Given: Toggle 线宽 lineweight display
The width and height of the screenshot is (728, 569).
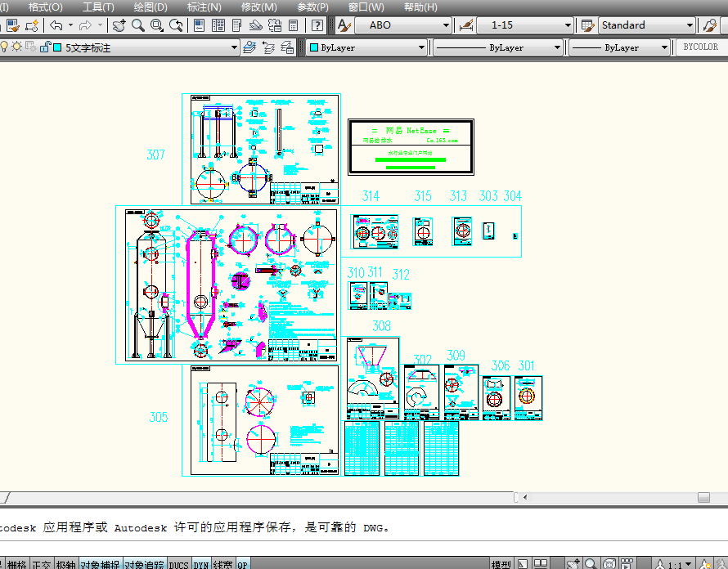Looking at the screenshot, I should (222, 564).
